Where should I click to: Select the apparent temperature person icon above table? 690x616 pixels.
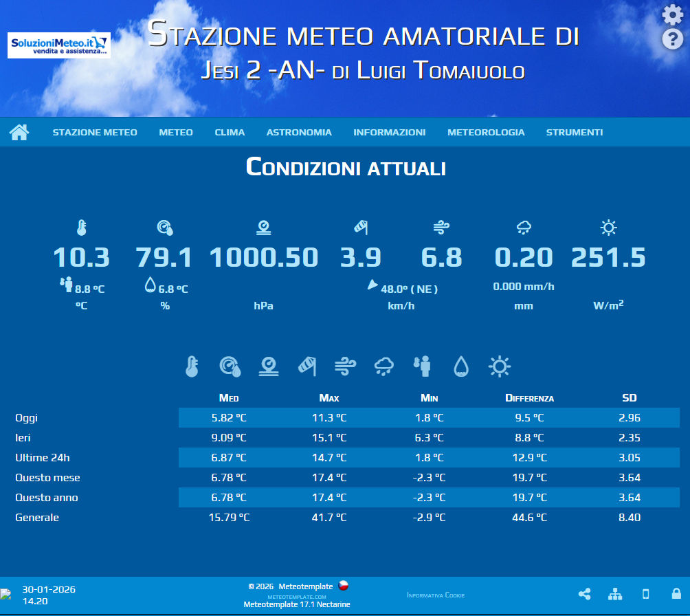pos(422,366)
